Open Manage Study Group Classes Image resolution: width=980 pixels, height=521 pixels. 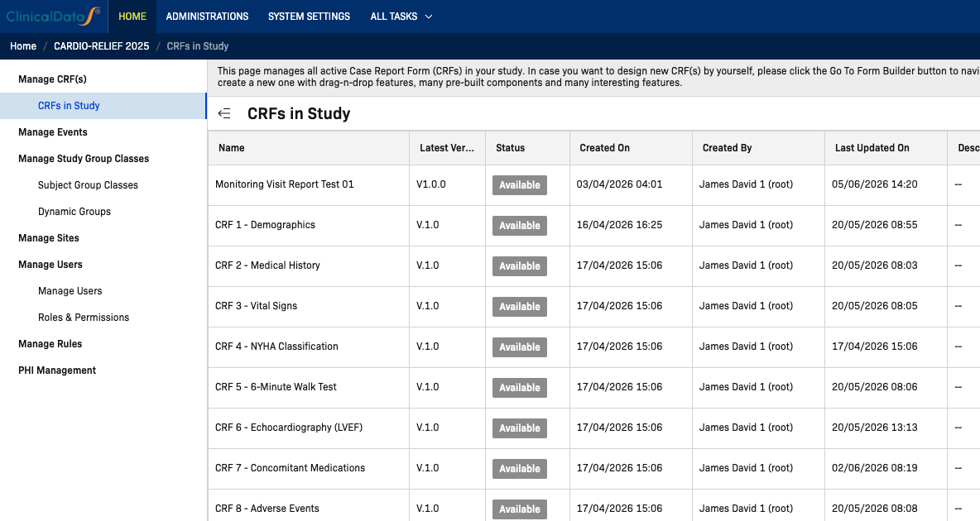[84, 159]
